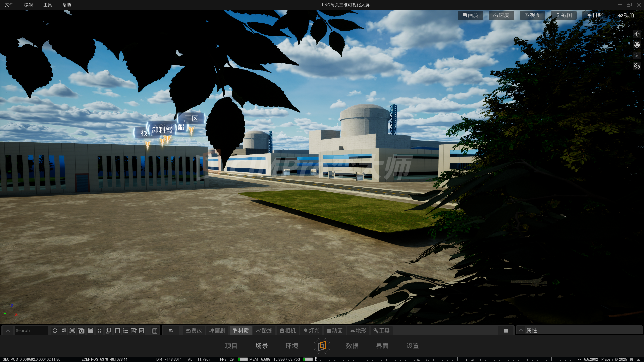Click the dashed select-all box icon
Screen dimensions: 644x362
63,330
